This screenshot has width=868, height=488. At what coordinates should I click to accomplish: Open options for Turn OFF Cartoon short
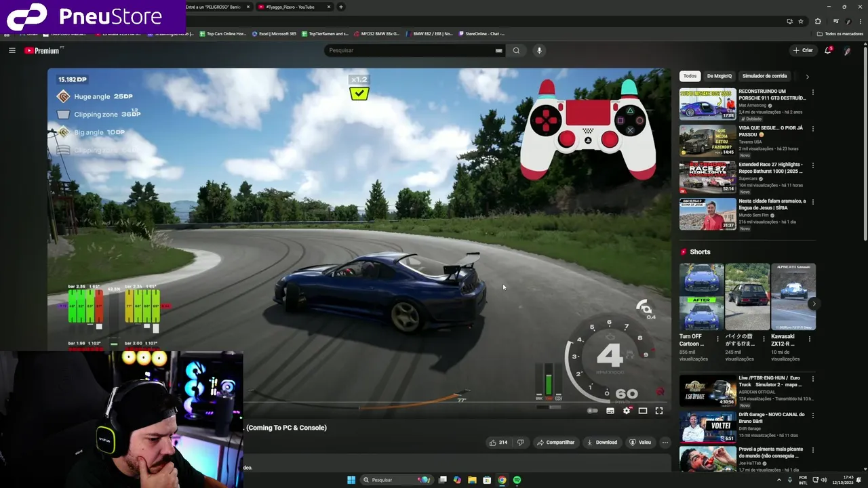pos(718,338)
